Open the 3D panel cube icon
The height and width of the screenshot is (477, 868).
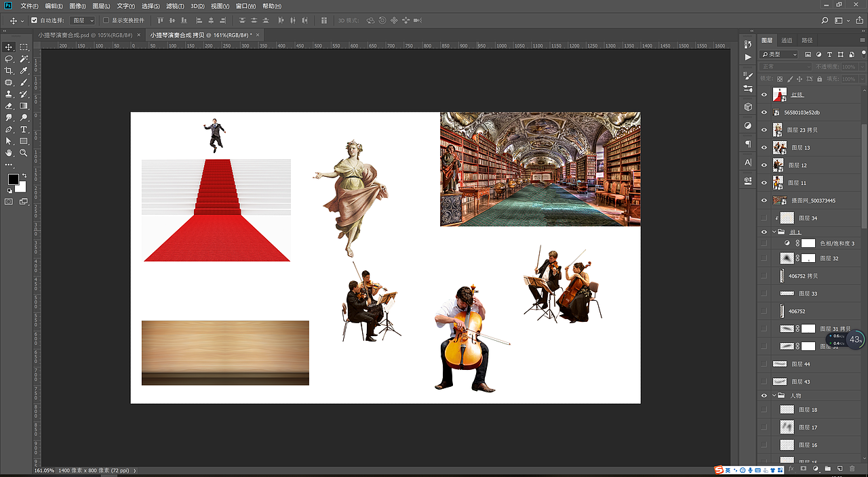748,107
